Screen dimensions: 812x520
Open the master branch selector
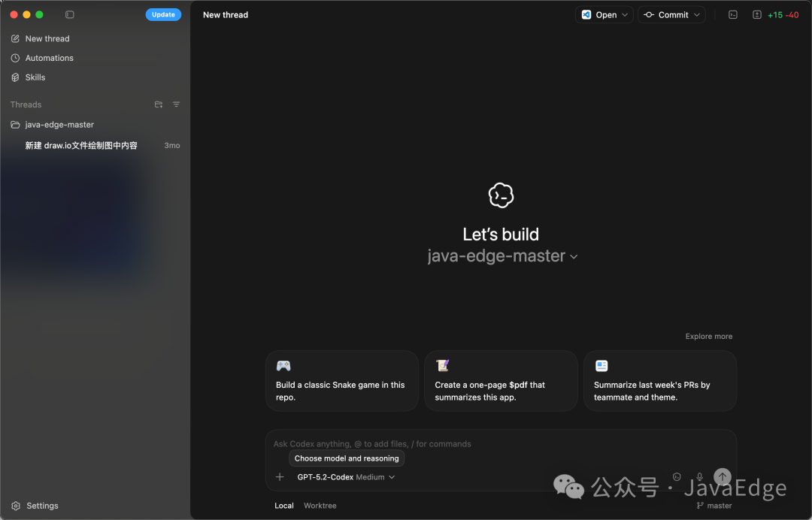(x=714, y=506)
